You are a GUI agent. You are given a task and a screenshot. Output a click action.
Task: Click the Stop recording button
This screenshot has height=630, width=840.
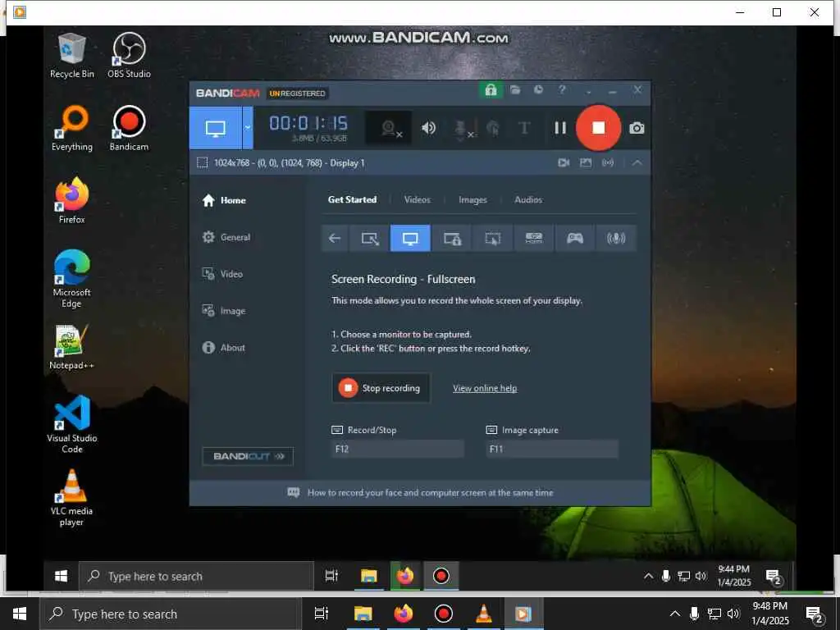pyautogui.click(x=381, y=388)
